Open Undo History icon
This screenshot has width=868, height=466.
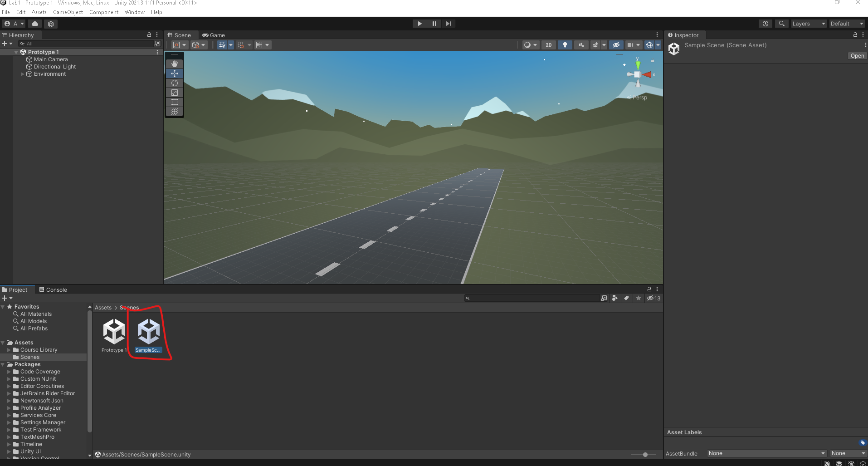click(x=766, y=24)
